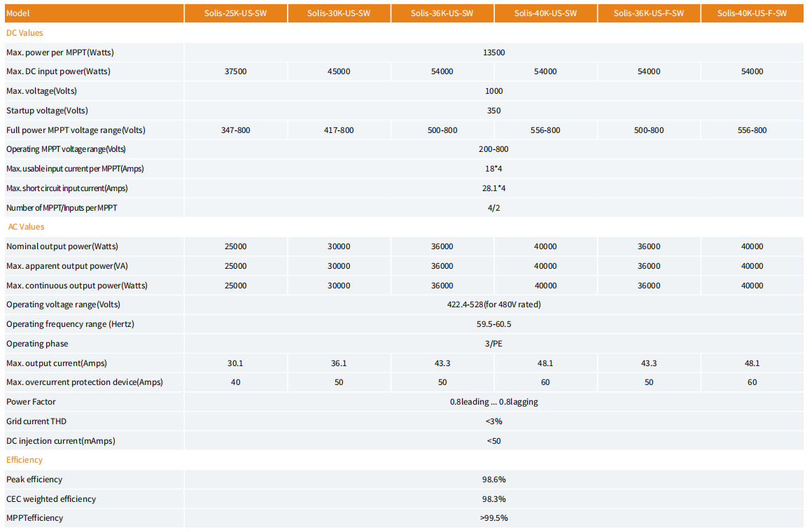Image resolution: width=812 pixels, height=532 pixels.
Task: Click the <3% value
Action: 493,421
